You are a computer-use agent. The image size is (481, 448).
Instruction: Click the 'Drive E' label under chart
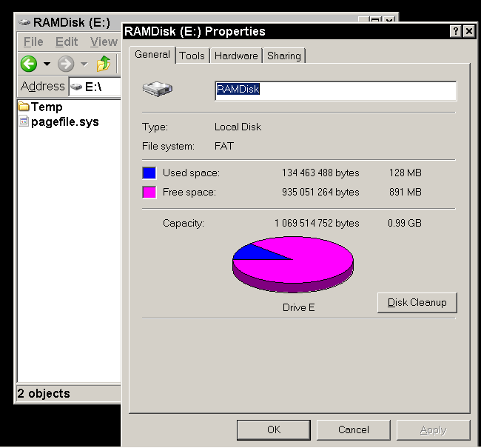298,307
